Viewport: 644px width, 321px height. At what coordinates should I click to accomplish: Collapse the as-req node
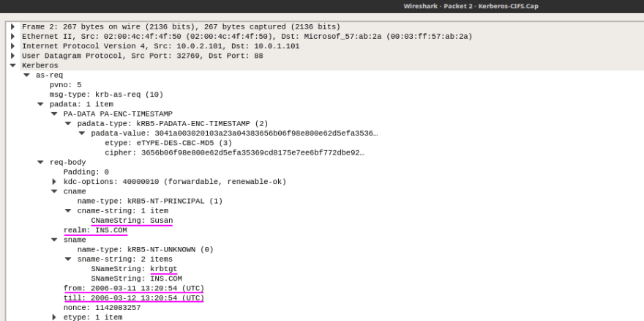[x=26, y=75]
